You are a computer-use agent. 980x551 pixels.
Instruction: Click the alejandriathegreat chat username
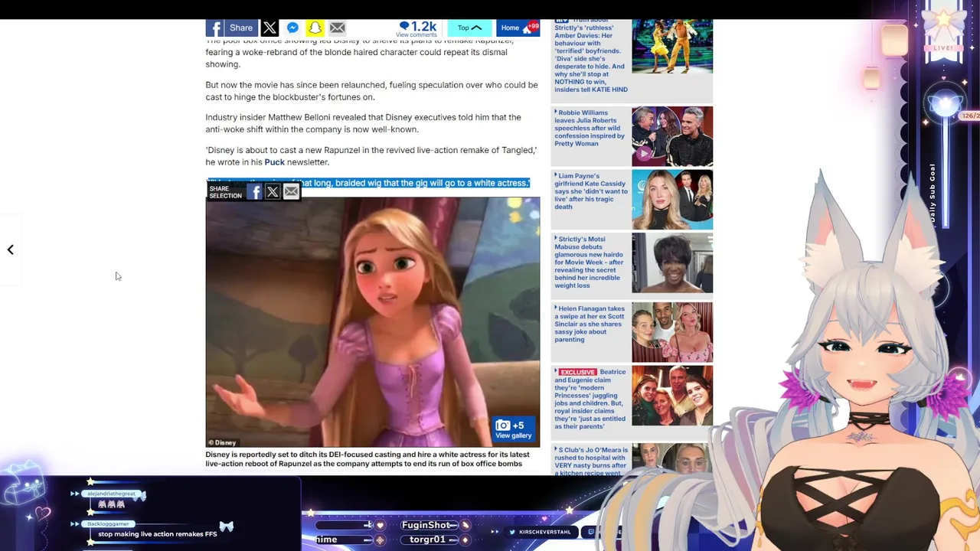pos(111,494)
